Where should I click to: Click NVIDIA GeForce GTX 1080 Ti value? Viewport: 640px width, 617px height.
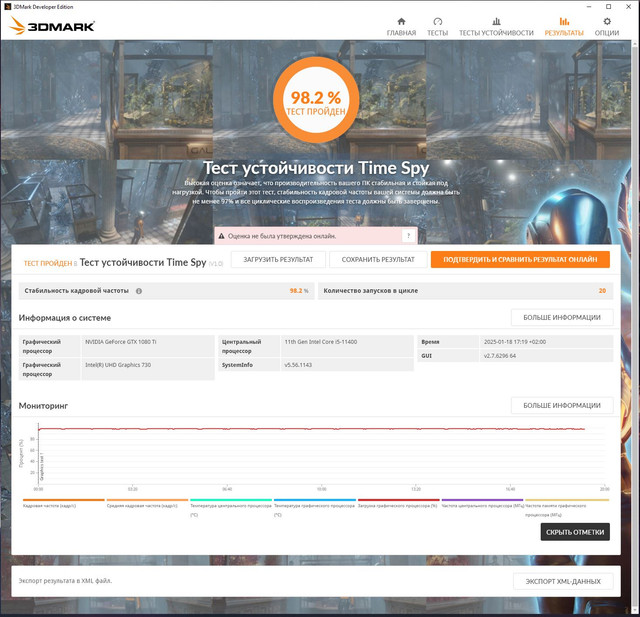coord(121,342)
